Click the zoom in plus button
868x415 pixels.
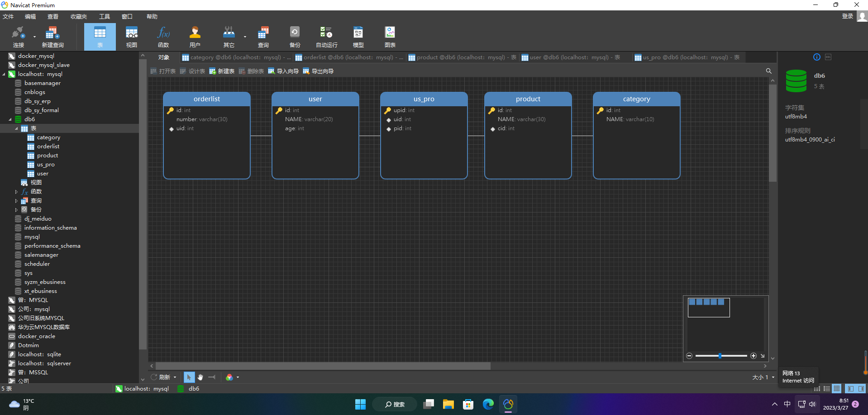pyautogui.click(x=754, y=356)
